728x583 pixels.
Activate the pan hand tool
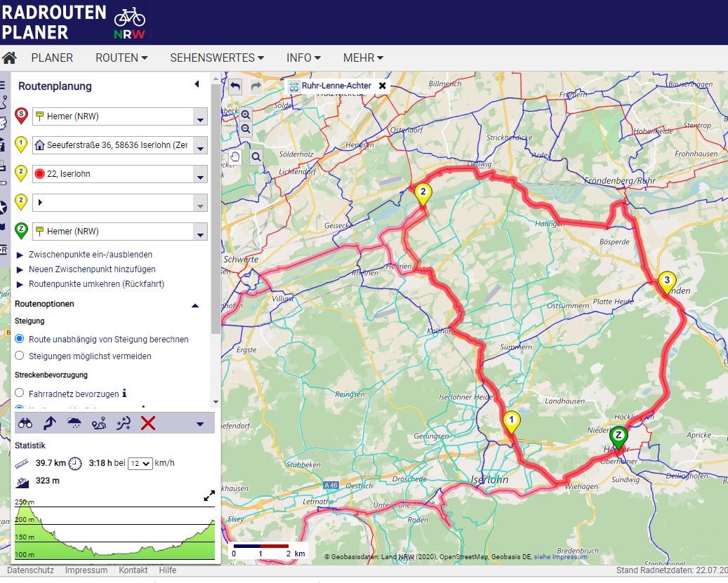(235, 157)
